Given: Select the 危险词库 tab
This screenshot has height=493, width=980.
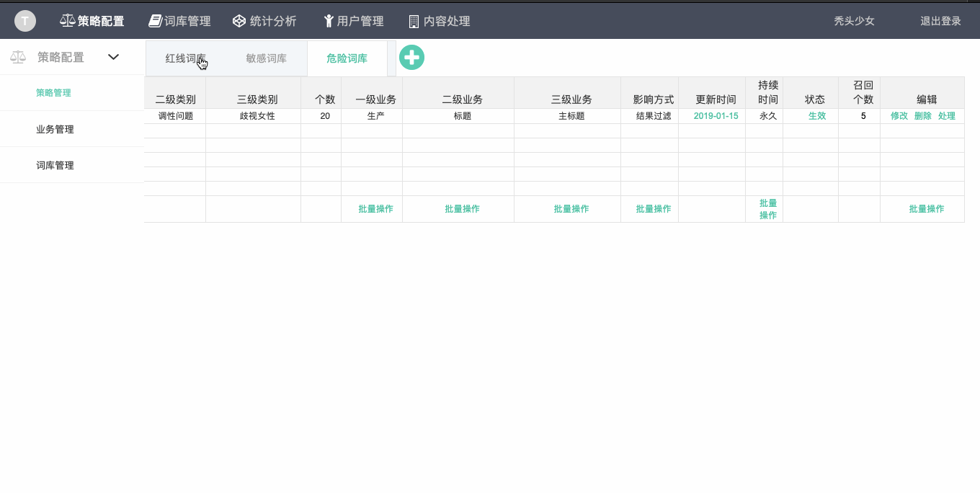Looking at the screenshot, I should (347, 58).
